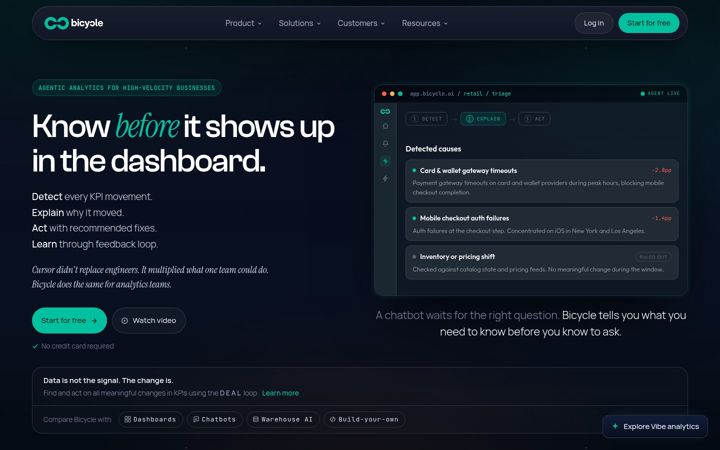Click the -1.4pp impact value
The width and height of the screenshot is (720, 450).
point(662,218)
